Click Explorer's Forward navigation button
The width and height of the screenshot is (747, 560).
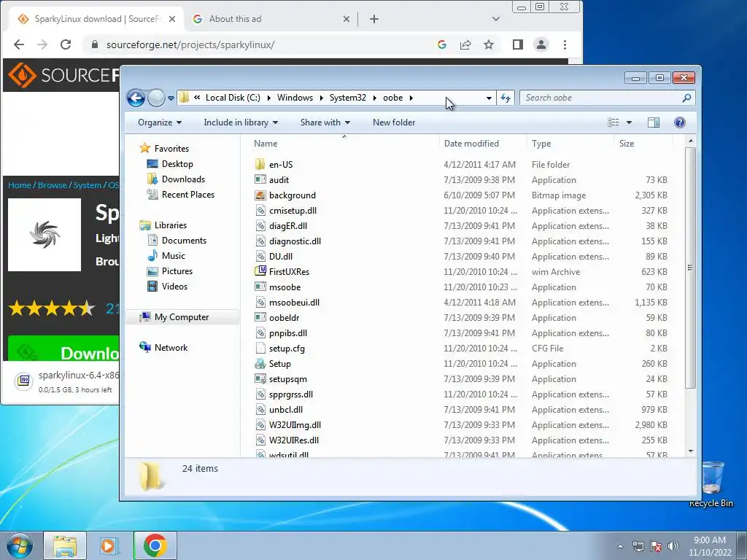pos(156,98)
